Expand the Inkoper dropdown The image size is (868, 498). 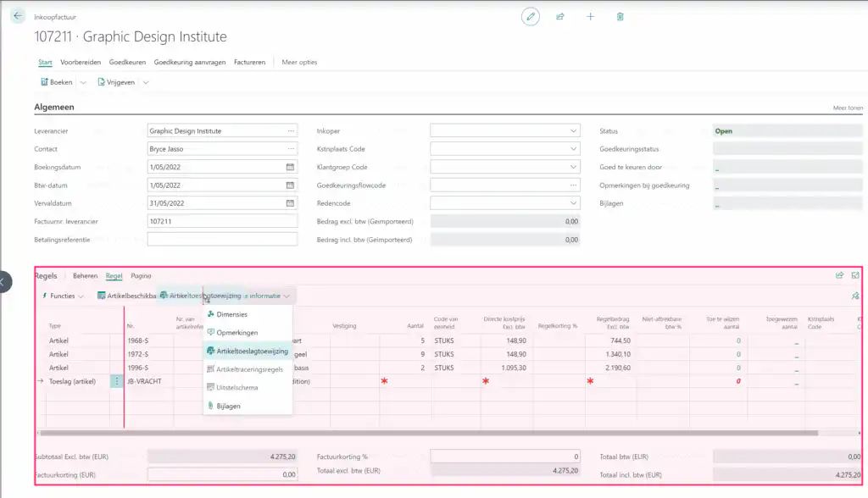coord(573,131)
